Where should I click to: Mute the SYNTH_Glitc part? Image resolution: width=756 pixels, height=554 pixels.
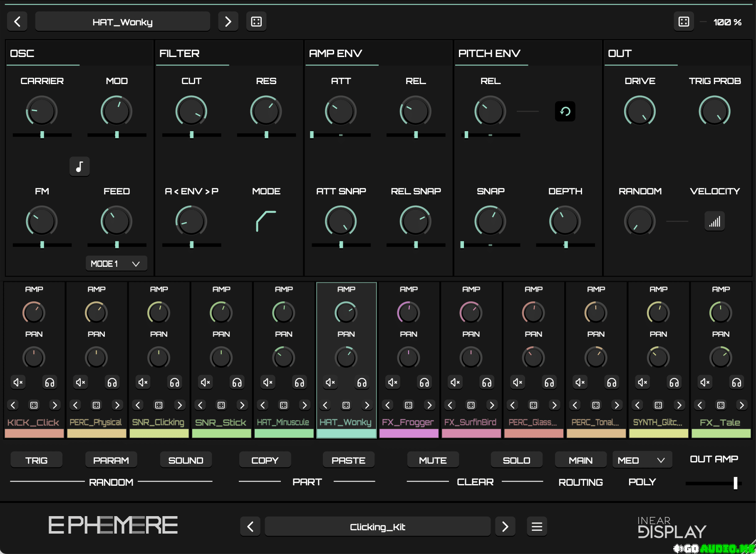point(643,382)
